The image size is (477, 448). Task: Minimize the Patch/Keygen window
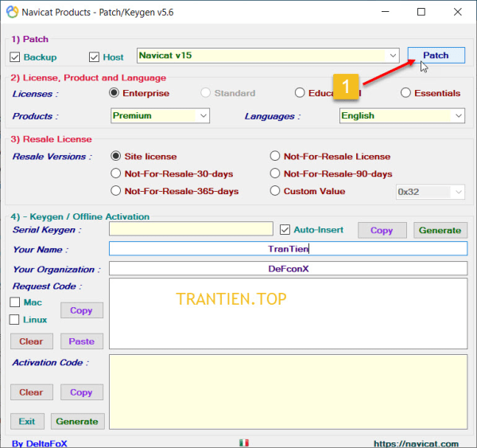point(386,12)
